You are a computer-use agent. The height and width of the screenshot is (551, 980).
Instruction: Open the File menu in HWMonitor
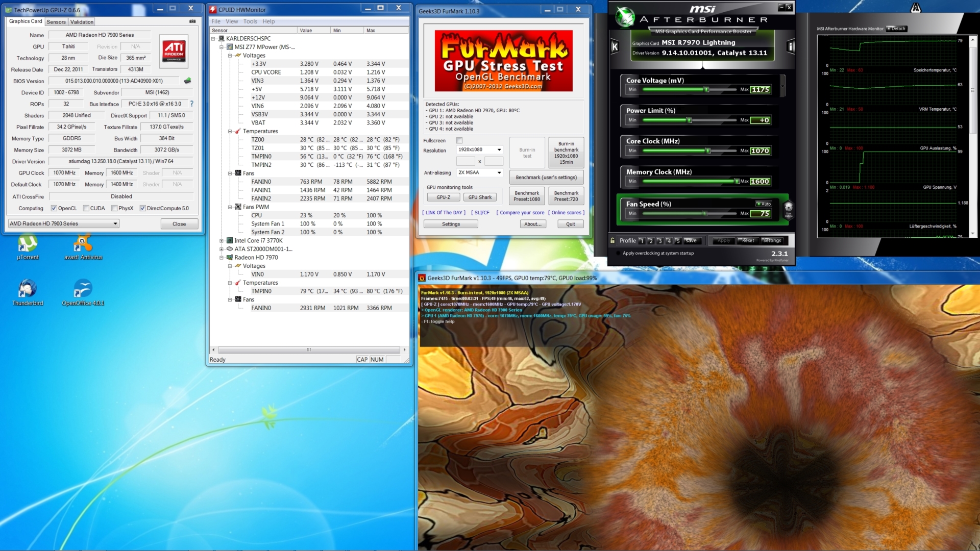point(216,21)
